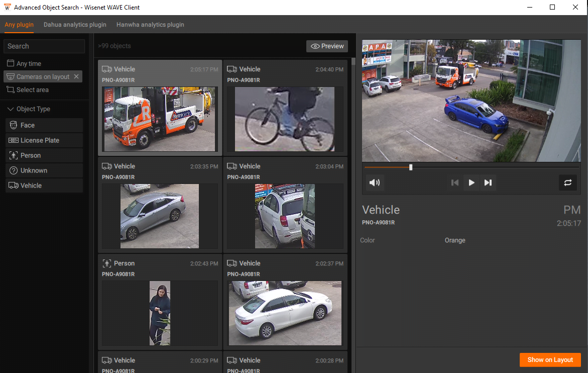Viewport: 588px width, 373px height.
Task: Select the grey sedan thumbnail at 2:03:35 PM
Action: 160,216
